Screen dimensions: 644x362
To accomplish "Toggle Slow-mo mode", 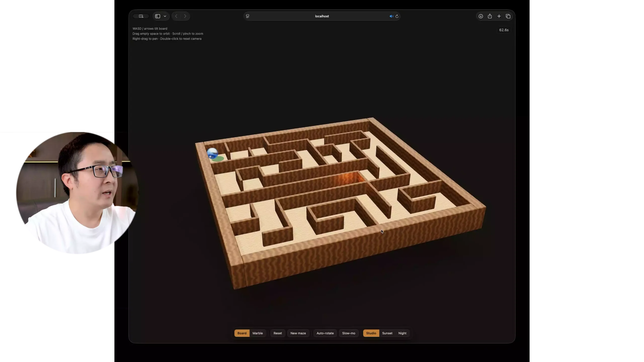I will pyautogui.click(x=349, y=333).
